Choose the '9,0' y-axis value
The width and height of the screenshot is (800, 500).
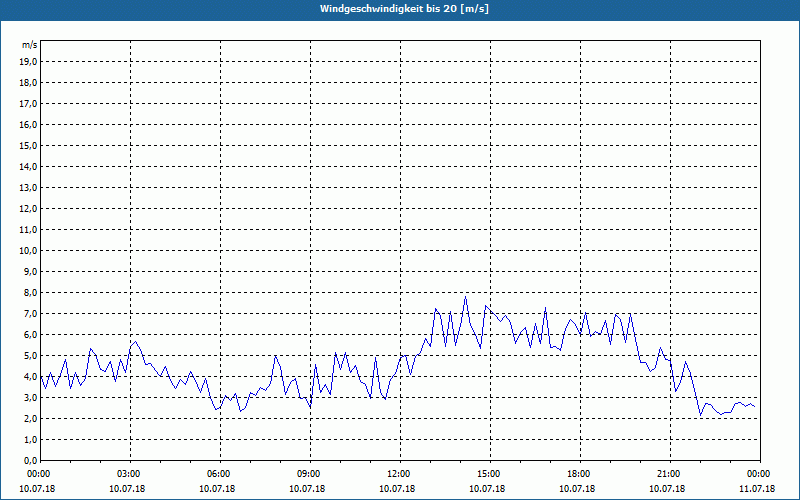click(x=30, y=271)
